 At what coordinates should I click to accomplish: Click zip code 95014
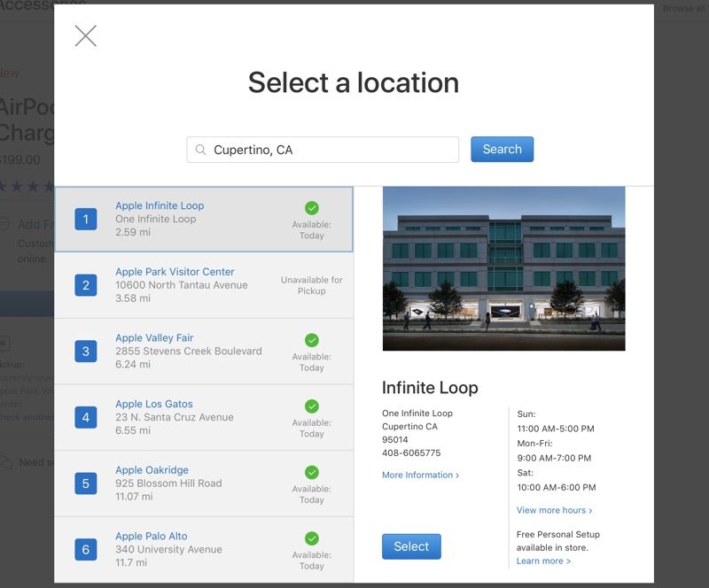click(x=394, y=439)
